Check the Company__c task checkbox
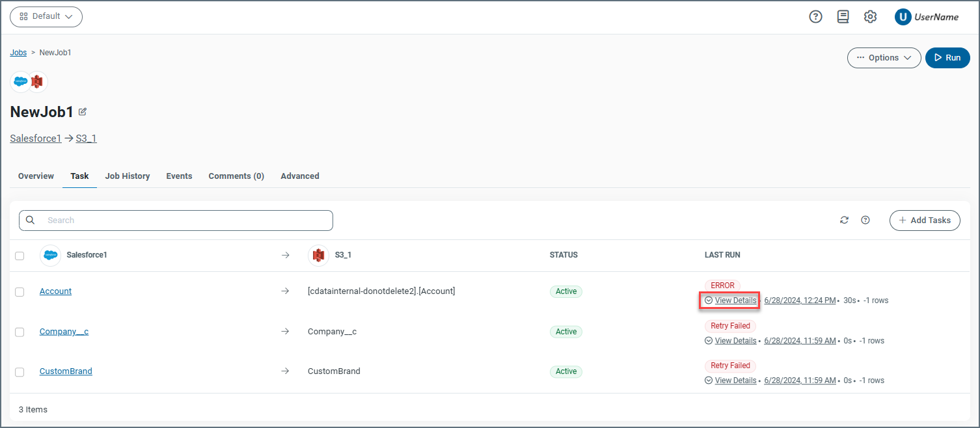 click(20, 332)
